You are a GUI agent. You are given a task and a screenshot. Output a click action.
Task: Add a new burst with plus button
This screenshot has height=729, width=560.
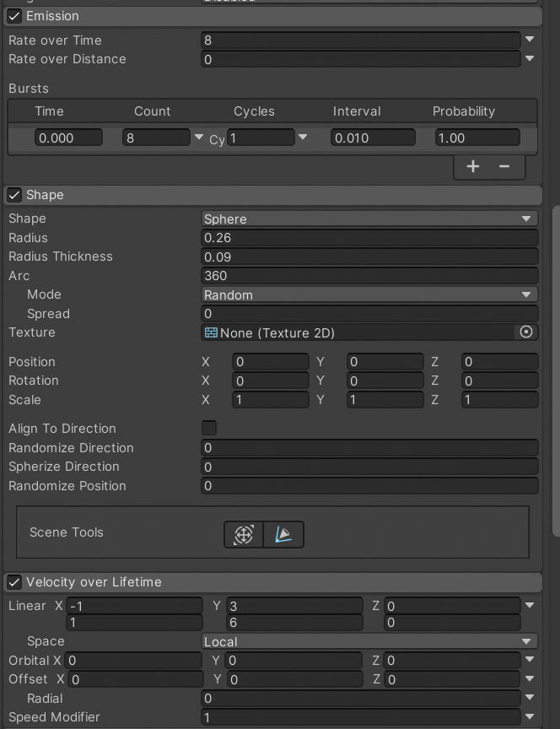point(473,166)
